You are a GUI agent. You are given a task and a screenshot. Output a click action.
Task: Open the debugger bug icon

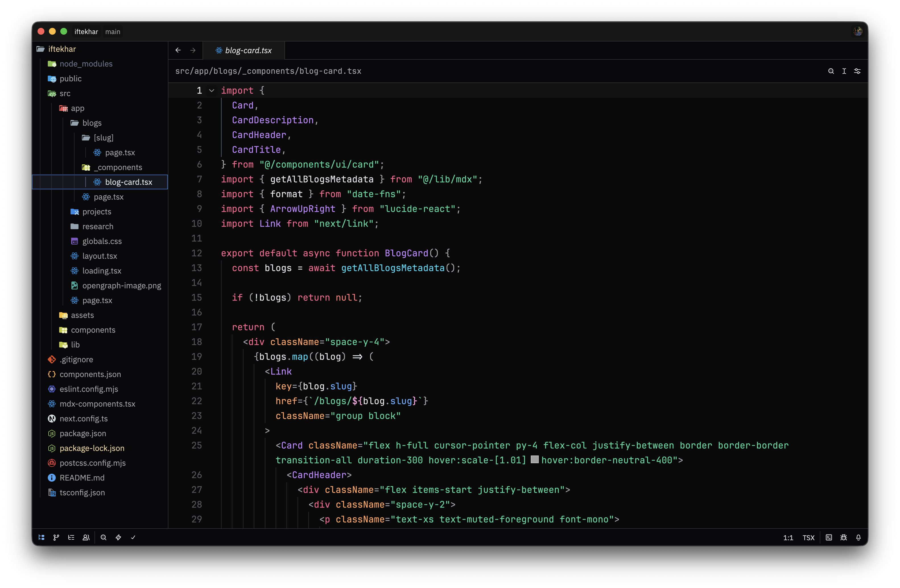point(844,537)
